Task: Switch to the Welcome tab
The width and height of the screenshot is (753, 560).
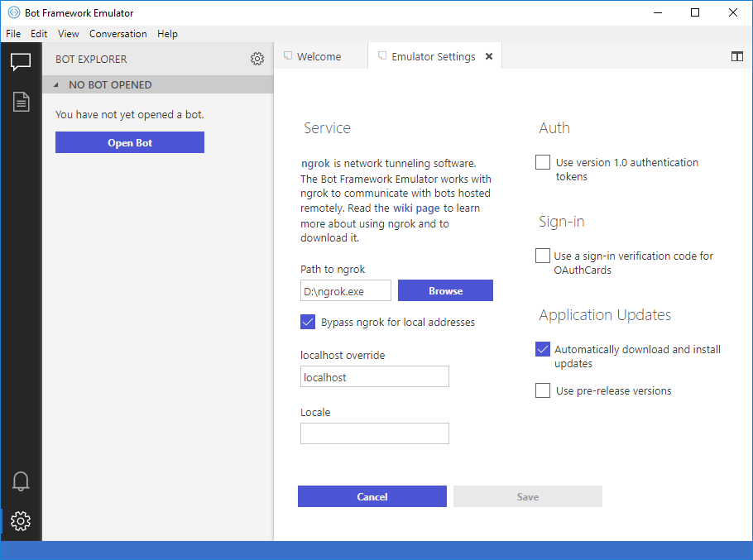Action: 320,56
